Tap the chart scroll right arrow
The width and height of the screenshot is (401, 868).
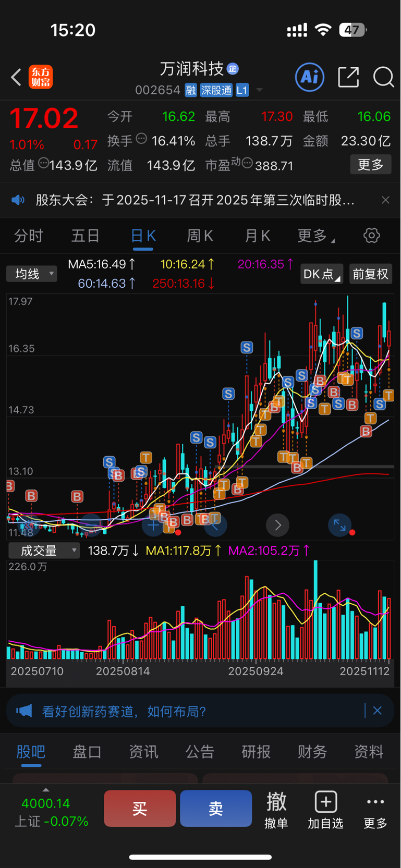point(278,525)
